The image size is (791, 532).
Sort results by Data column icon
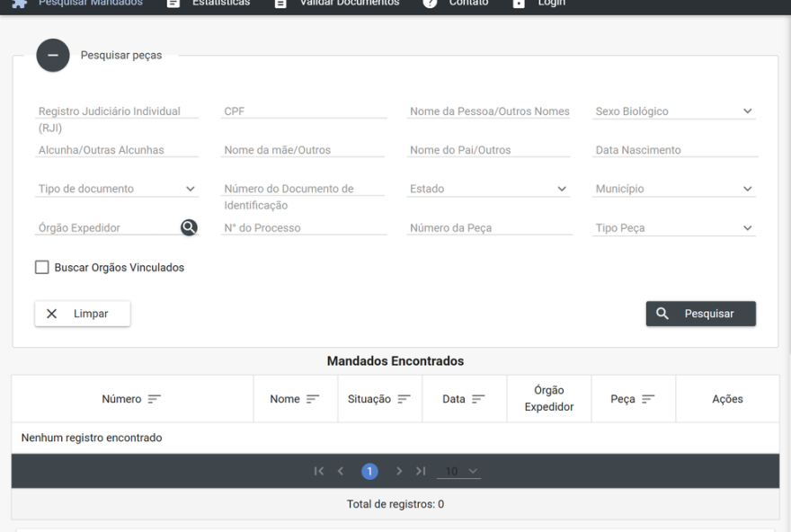(478, 399)
